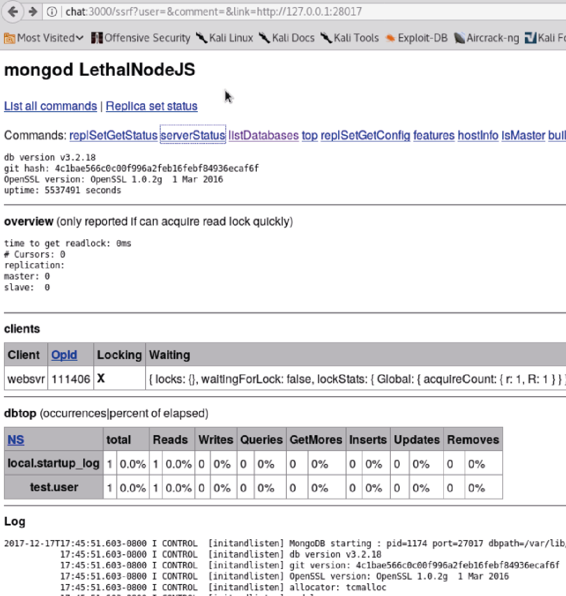The height and width of the screenshot is (596, 566).
Task: Click the Aircrack-ng bookmark icon
Action: pos(459,38)
